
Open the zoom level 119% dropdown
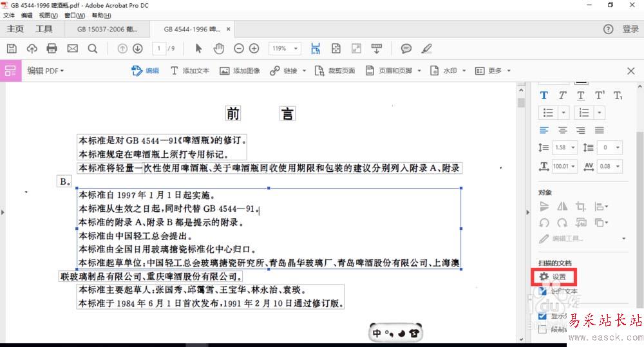tap(296, 48)
